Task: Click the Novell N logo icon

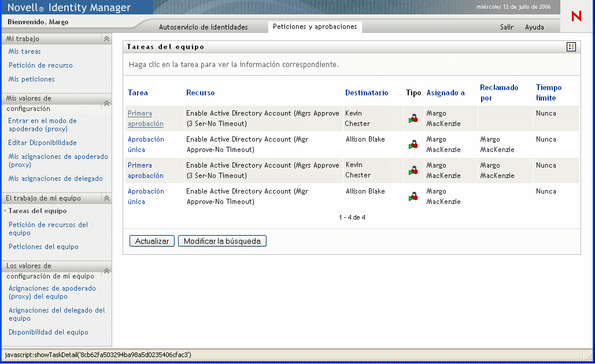Action: click(x=576, y=16)
